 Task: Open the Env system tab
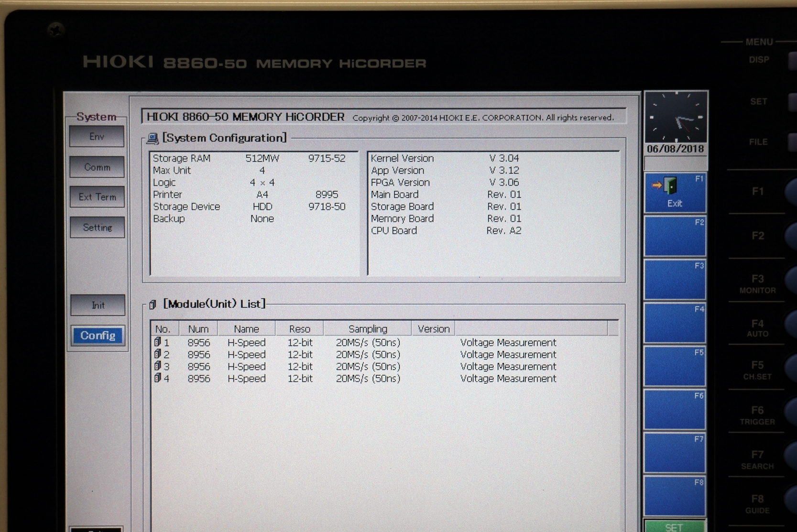pyautogui.click(x=97, y=137)
